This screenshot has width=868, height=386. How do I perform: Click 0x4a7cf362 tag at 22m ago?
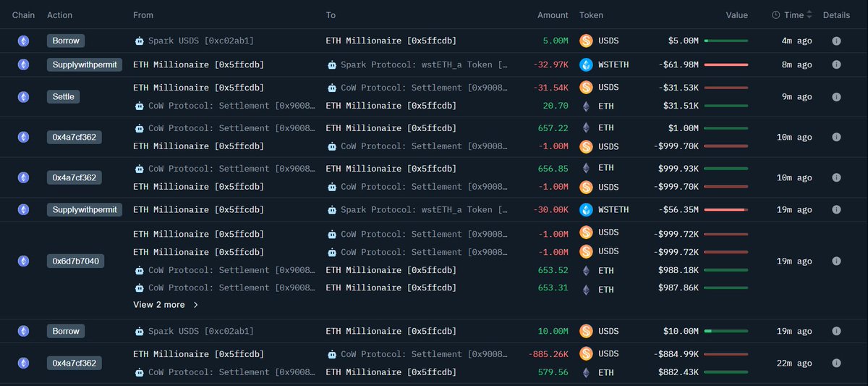pyautogui.click(x=75, y=363)
